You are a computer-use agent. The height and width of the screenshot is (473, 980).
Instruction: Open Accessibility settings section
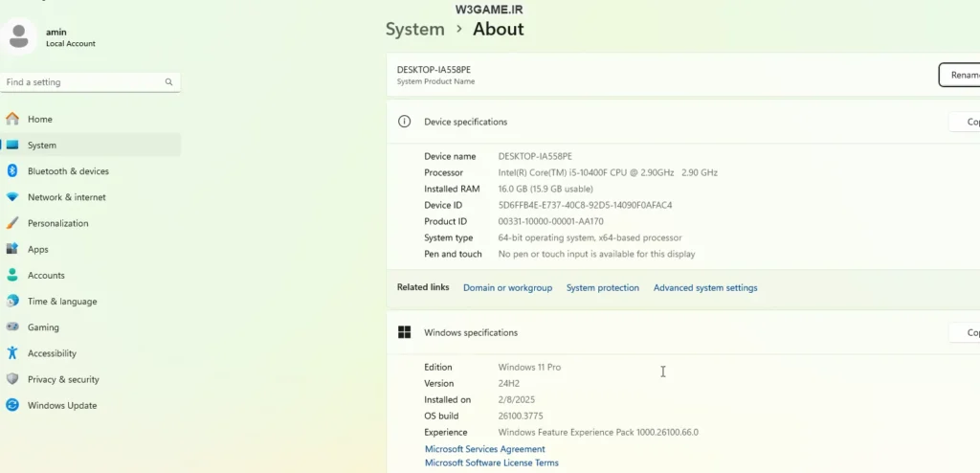coord(91,353)
